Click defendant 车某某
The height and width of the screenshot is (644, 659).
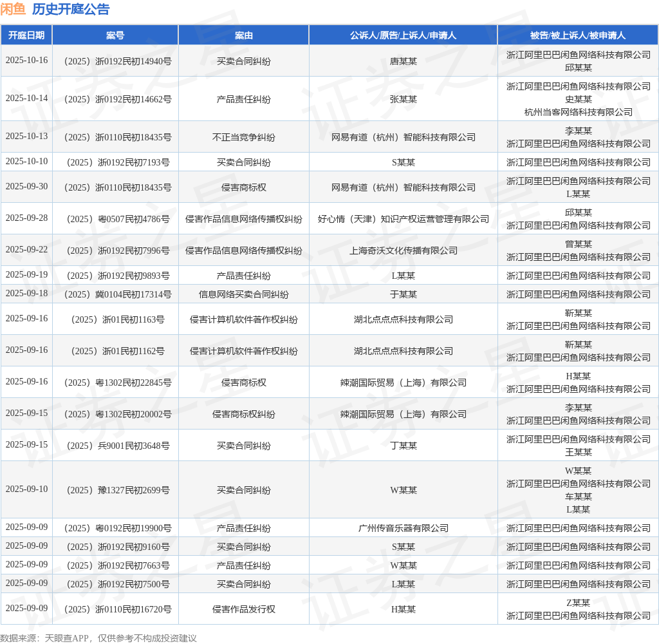point(579,497)
